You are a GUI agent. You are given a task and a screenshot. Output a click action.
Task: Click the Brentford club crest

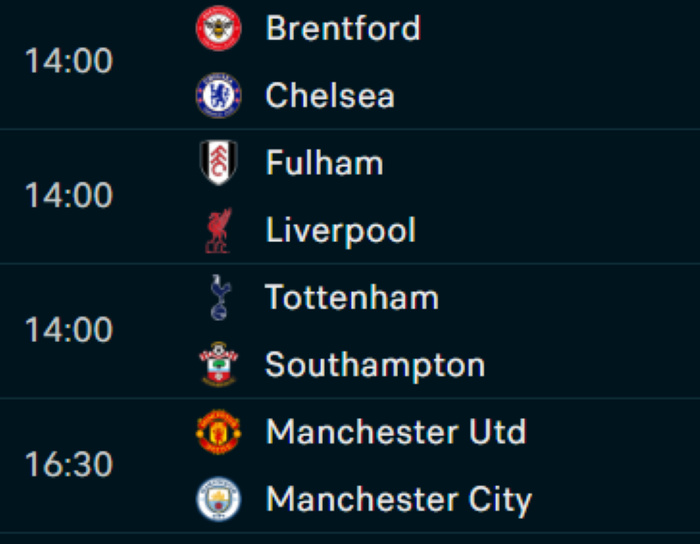pyautogui.click(x=218, y=28)
